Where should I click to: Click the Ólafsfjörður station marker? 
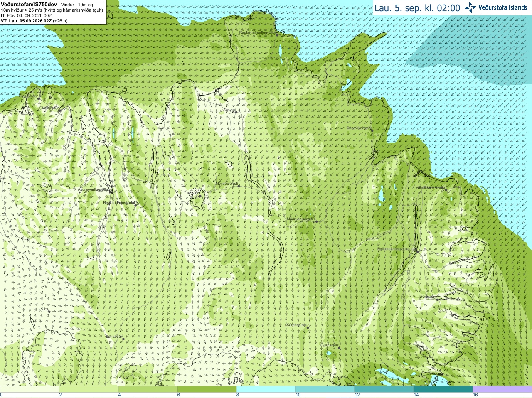click(x=59, y=110)
